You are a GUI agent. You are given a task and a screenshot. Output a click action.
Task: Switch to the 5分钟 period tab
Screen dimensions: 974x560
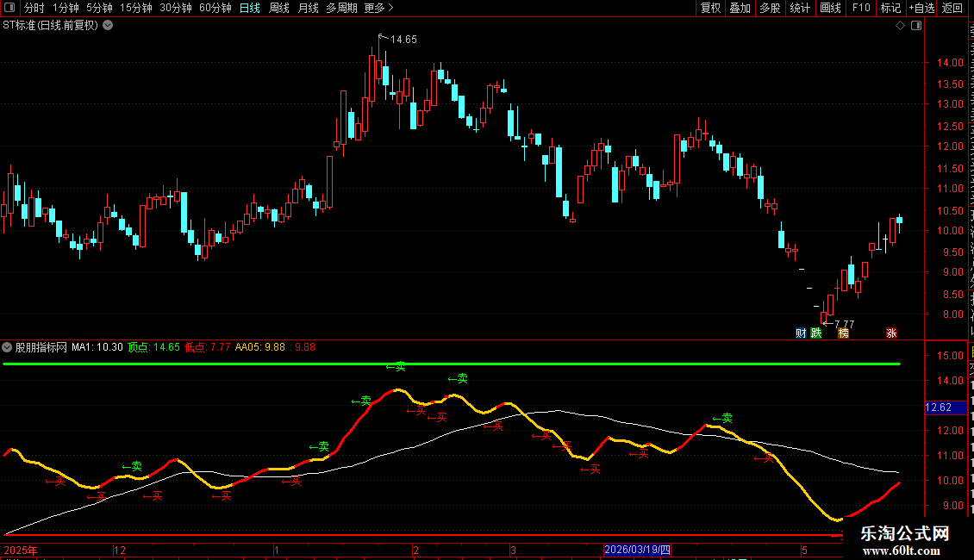(x=99, y=8)
